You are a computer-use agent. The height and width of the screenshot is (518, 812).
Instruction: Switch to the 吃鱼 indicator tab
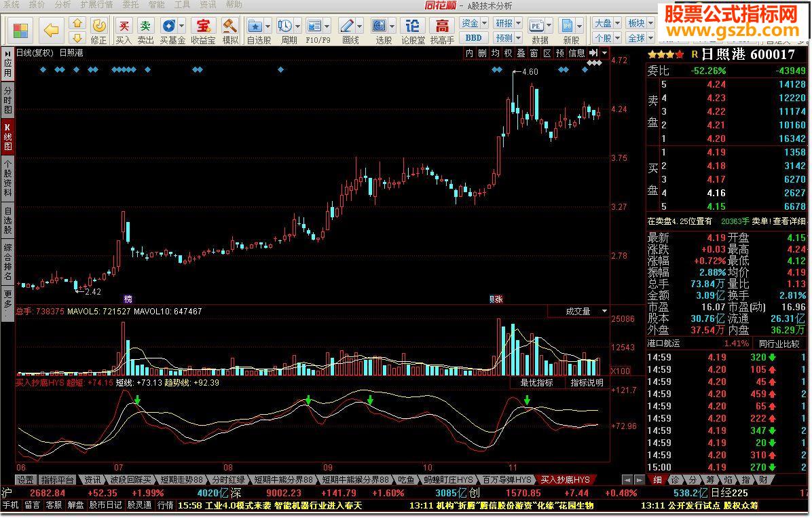(x=406, y=480)
